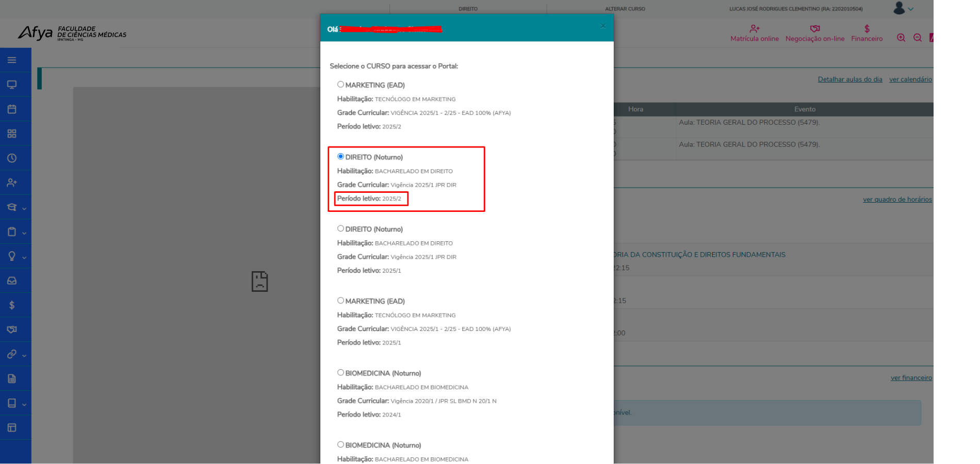Select BIOMEDICINA (Noturno) 2024/1 radio option
The width and height of the screenshot is (980, 464).
340,373
